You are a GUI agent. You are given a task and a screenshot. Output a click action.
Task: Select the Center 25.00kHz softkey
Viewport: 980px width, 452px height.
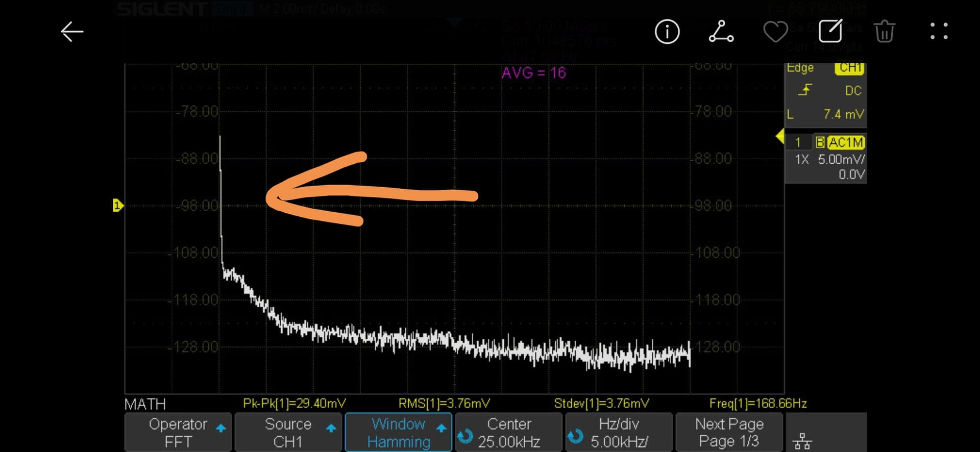[509, 432]
